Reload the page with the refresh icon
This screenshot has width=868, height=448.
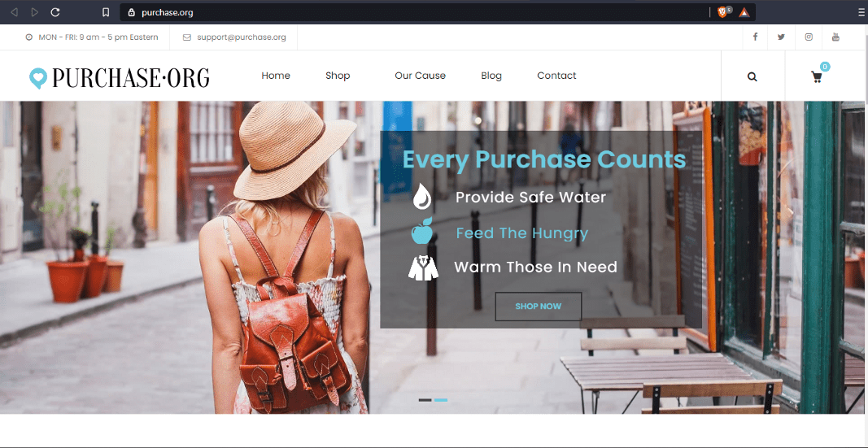(x=55, y=12)
